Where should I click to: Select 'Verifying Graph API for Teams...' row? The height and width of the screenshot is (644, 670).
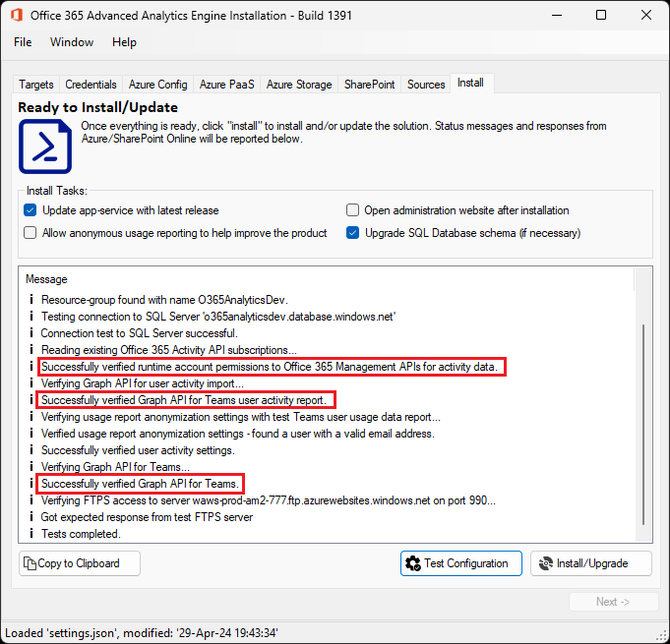click(115, 466)
